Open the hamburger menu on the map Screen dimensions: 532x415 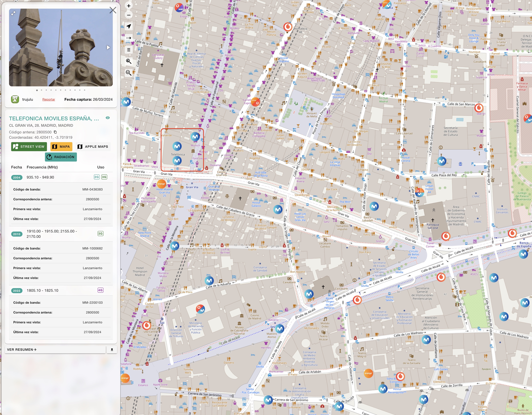point(129,50)
